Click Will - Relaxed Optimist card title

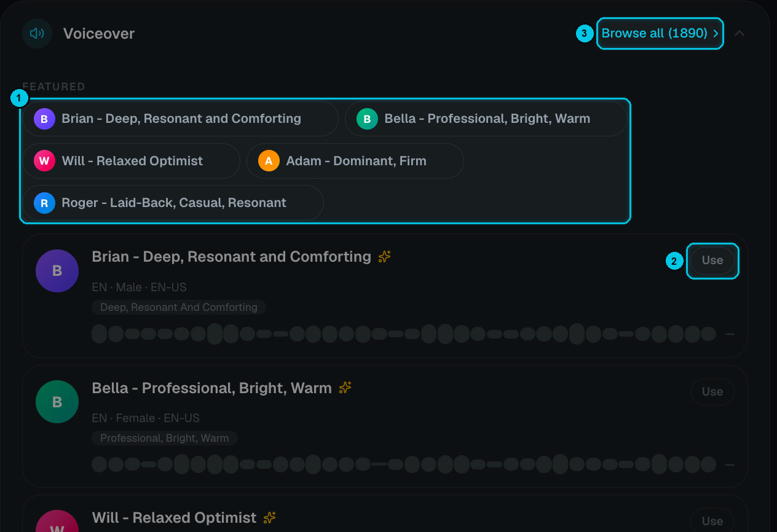(x=174, y=518)
